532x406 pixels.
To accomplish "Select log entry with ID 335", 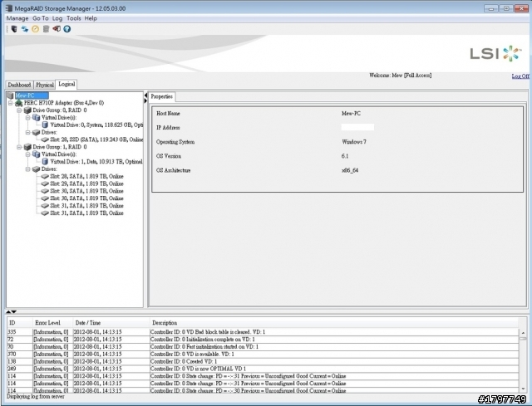I will coord(263,332).
